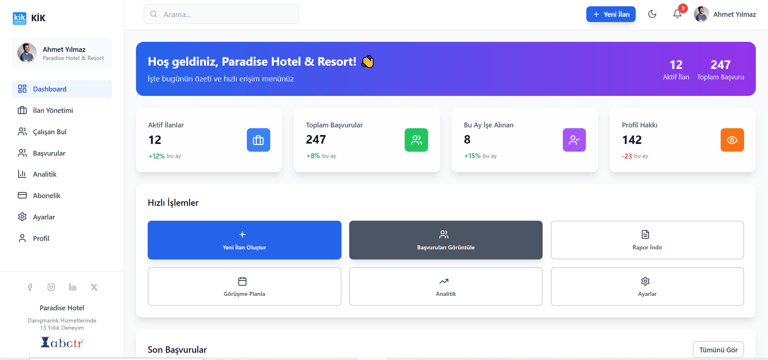Click plus icon on Yeni İlan Oluştur
The height and width of the screenshot is (360, 768).
pyautogui.click(x=242, y=235)
